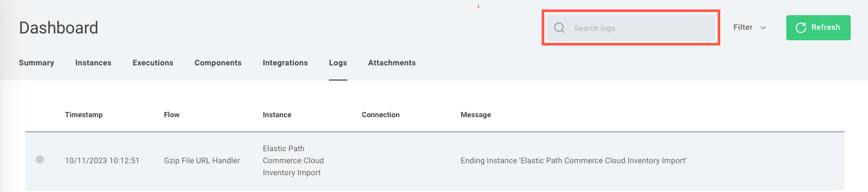Viewport: 868px width, 192px height.
Task: Click the Refresh button
Action: click(x=818, y=28)
